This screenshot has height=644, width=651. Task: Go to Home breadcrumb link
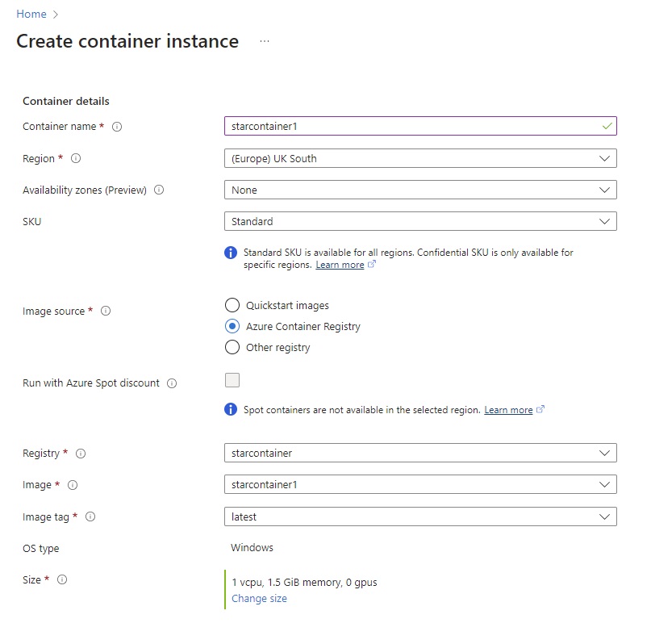[31, 14]
